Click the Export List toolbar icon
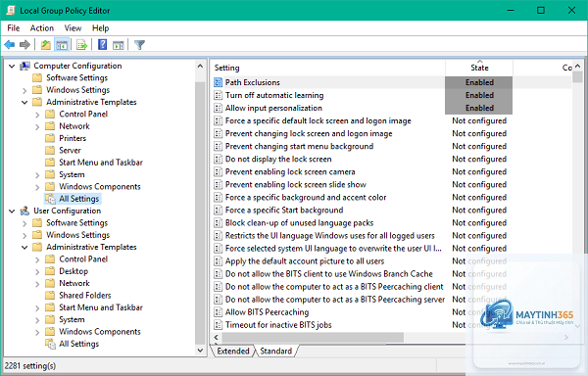588x376 pixels. 81,45
